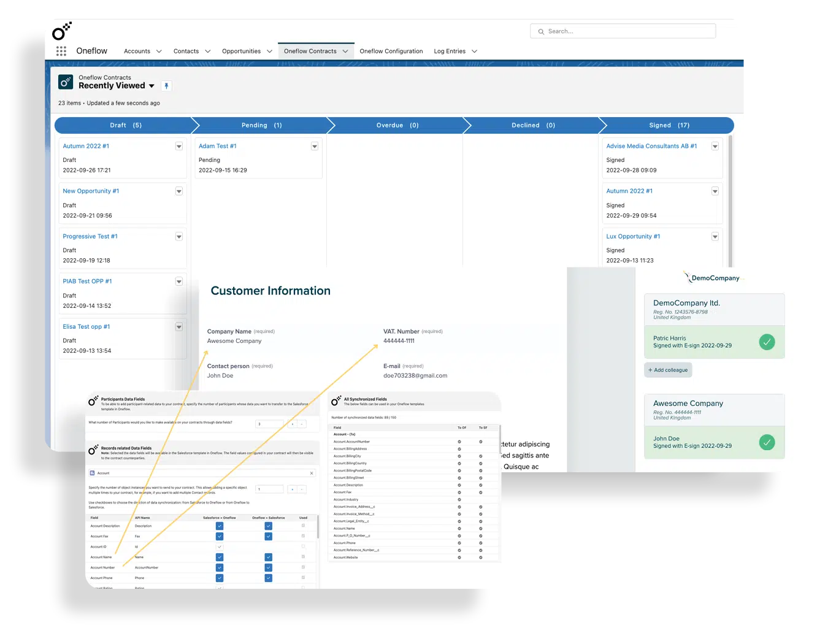Toggle Salesforce > Oneflow checkbox for Account Description
The width and height of the screenshot is (828, 644).
[220, 526]
